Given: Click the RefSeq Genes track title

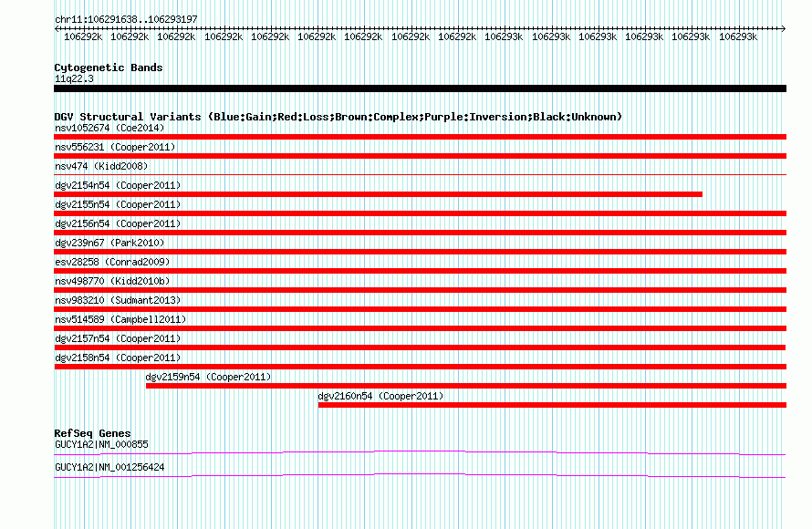Looking at the screenshot, I should click(92, 433).
